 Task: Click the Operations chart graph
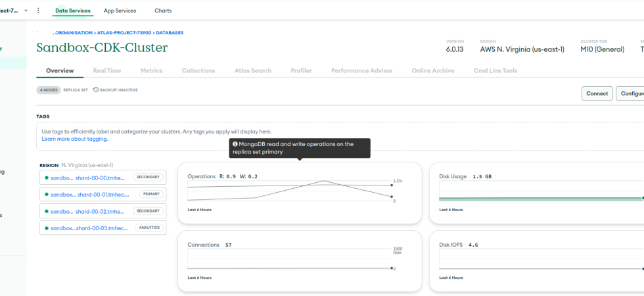(x=290, y=191)
